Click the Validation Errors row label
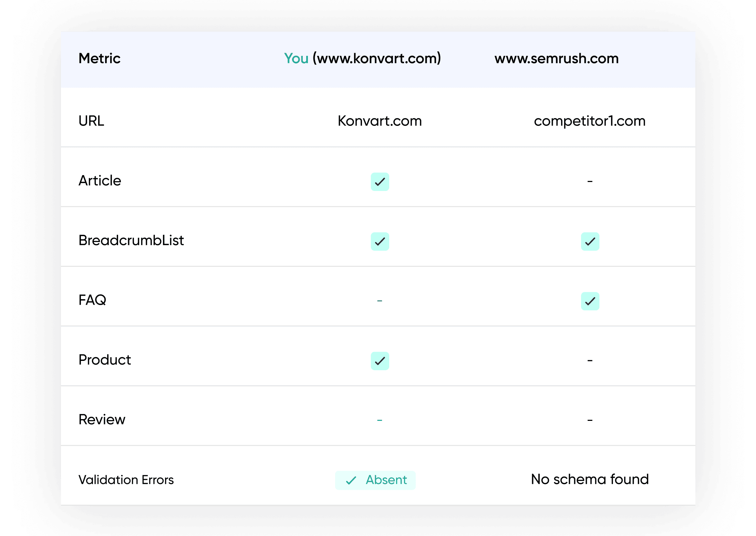The width and height of the screenshot is (756, 536). click(x=126, y=480)
